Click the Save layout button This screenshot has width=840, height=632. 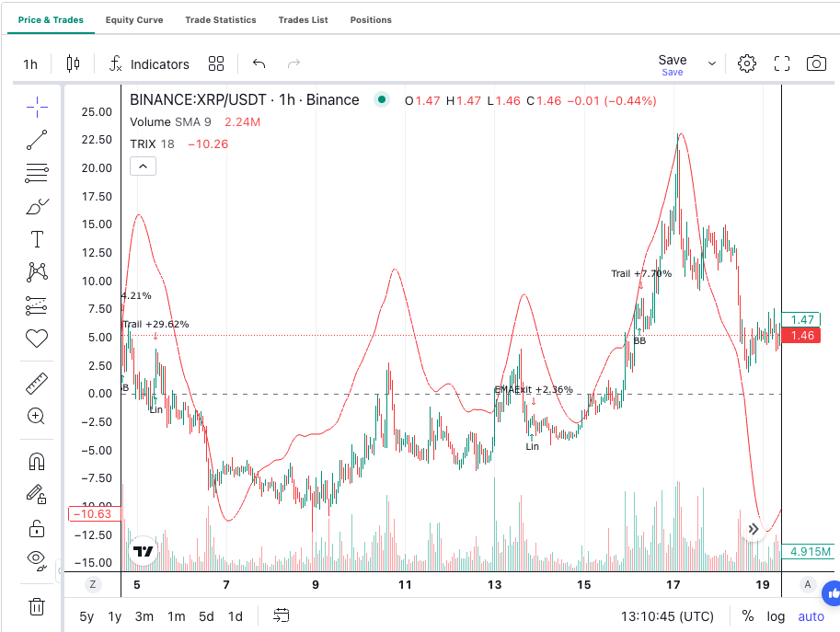673,64
